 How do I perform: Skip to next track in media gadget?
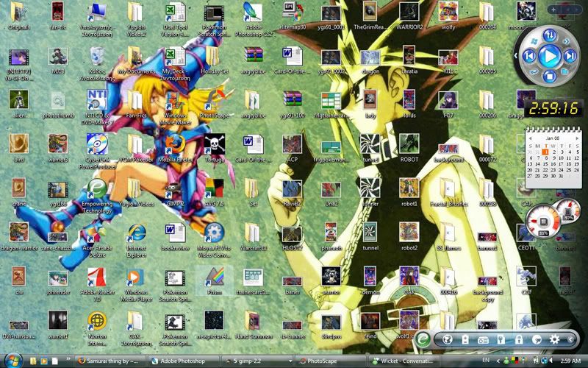click(570, 57)
